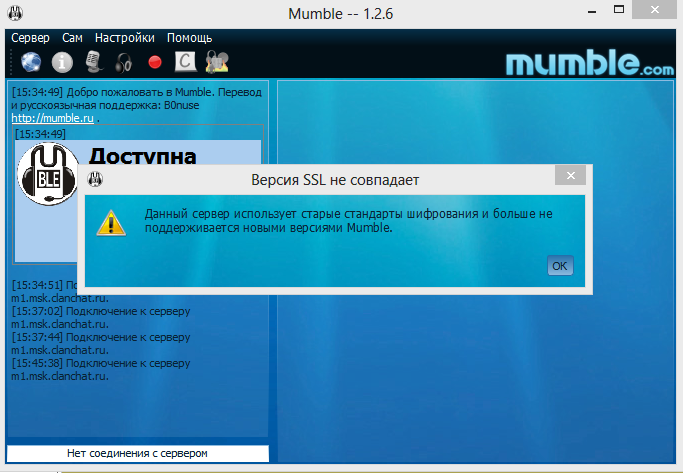
Task: Click the mumble.com logo
Action: click(x=590, y=63)
